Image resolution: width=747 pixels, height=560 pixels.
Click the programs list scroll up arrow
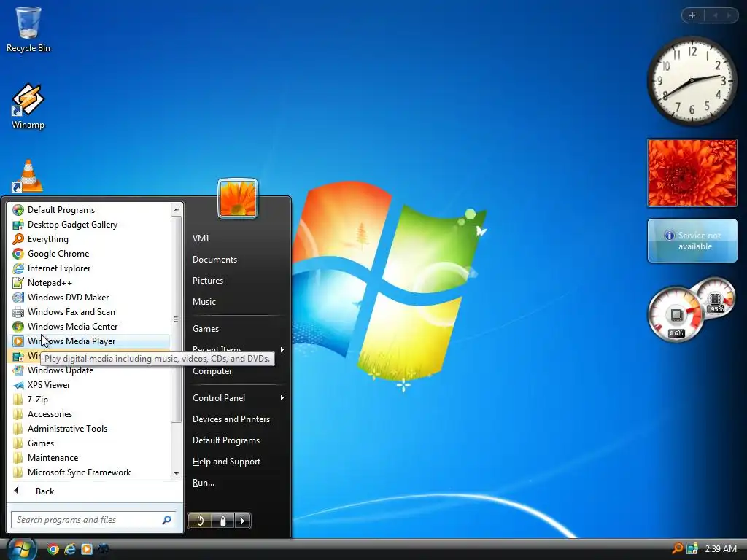point(177,209)
